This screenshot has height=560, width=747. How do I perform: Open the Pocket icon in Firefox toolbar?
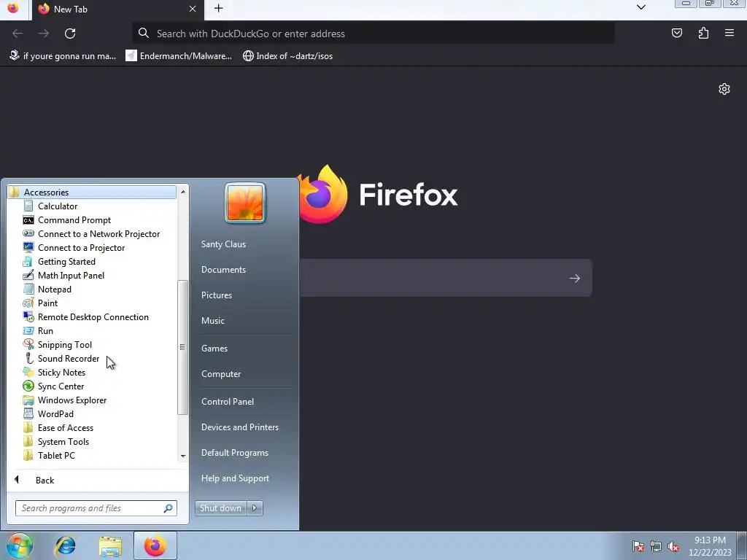676,34
